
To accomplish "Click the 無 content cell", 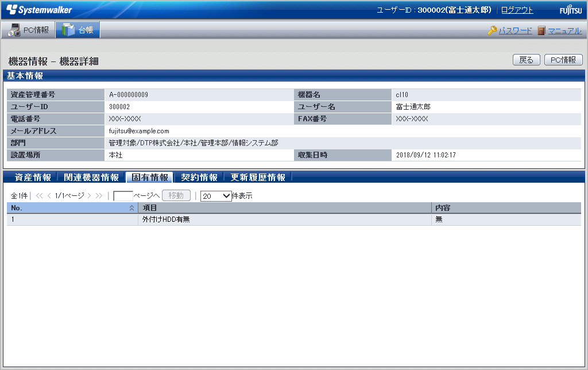I will (x=506, y=219).
